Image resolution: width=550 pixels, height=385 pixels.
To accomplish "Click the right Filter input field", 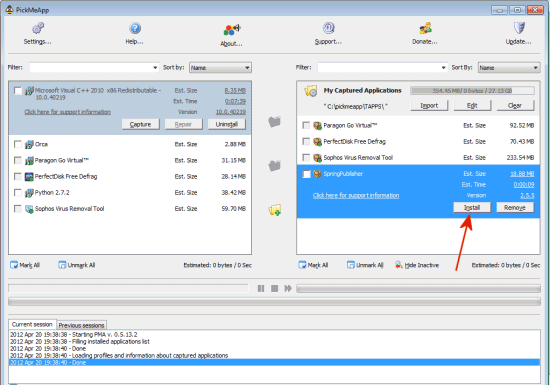I will [383, 68].
